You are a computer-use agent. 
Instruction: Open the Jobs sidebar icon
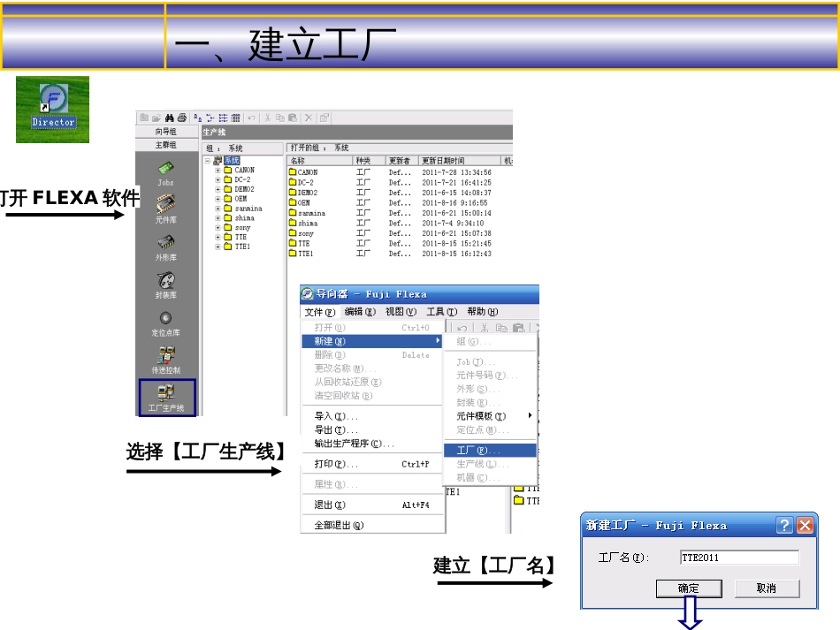tap(165, 174)
